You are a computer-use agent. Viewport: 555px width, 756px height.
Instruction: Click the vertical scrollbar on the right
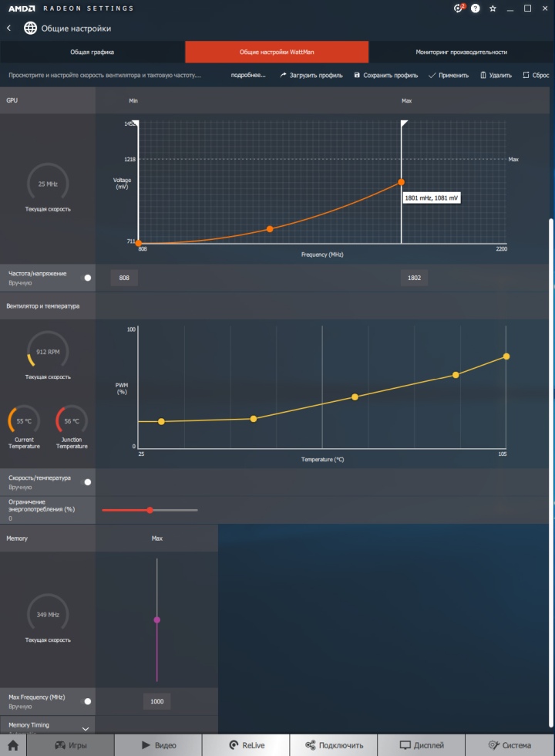[x=552, y=472]
